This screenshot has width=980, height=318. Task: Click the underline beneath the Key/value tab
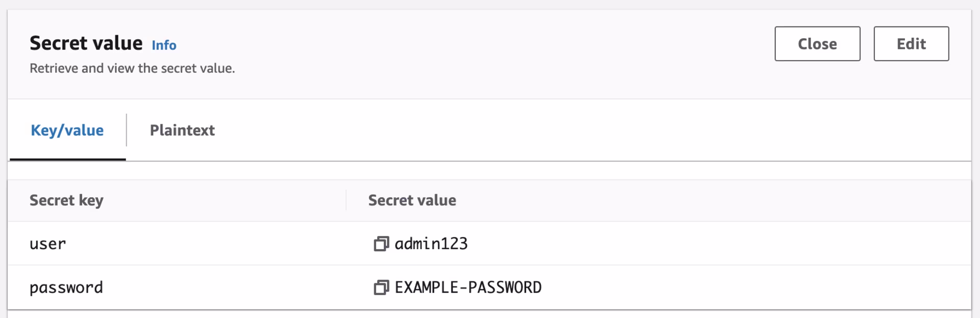click(67, 160)
